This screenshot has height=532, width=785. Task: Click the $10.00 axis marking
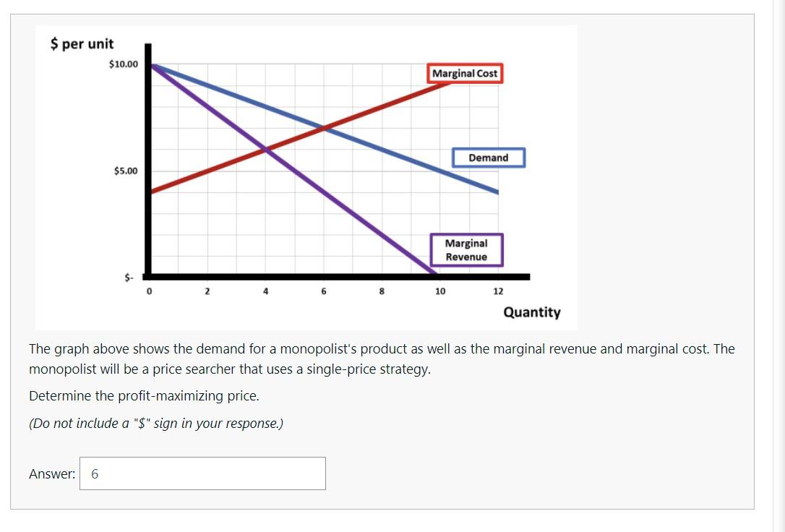click(125, 63)
